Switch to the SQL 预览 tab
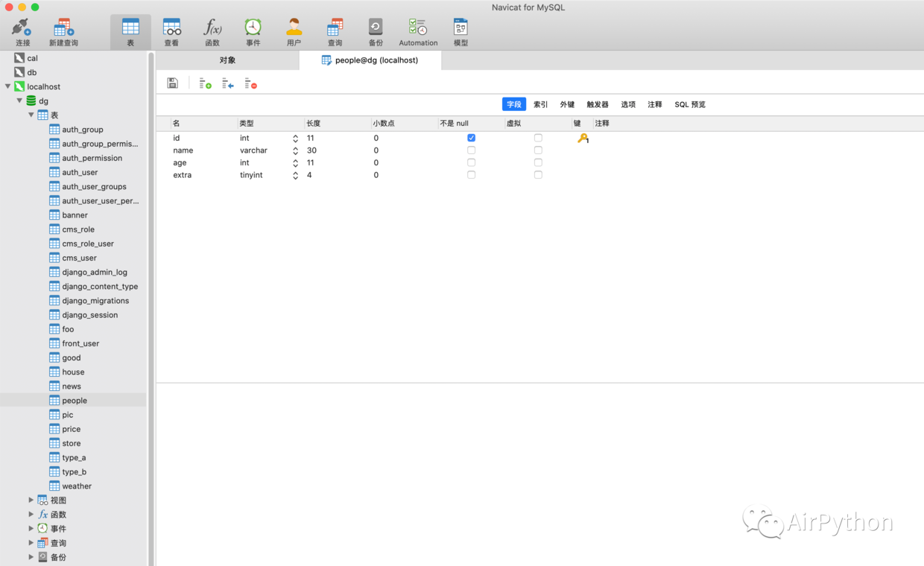 tap(690, 104)
